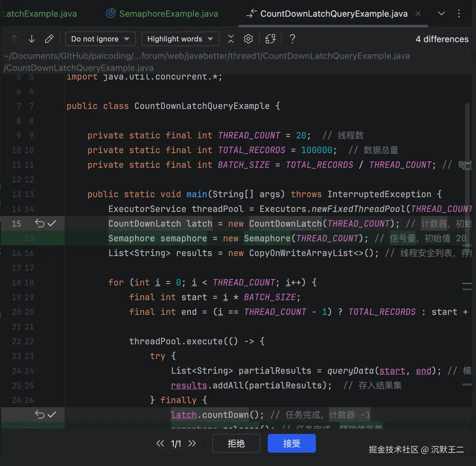Click the BATCH_SIZE declaration on line 11
Viewport: 476px width, 466px height.
tap(244, 165)
